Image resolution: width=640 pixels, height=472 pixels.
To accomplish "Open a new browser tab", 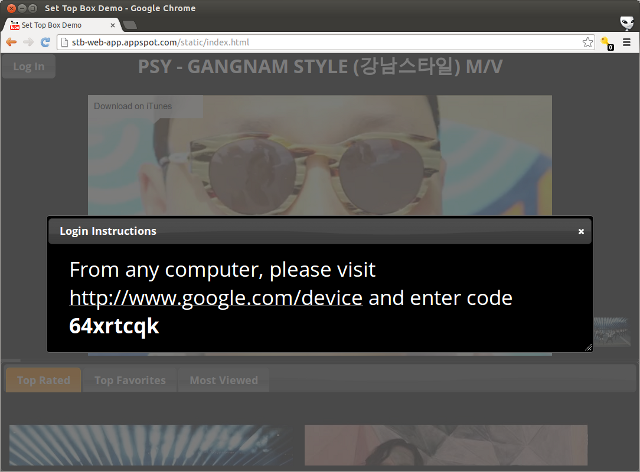I will 130,25.
